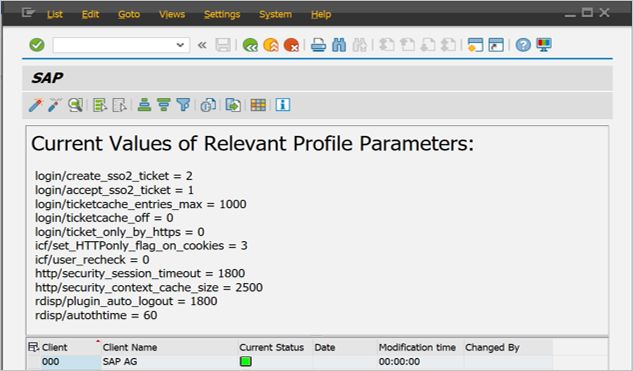Click the Export spreadsheet icon

point(233,105)
